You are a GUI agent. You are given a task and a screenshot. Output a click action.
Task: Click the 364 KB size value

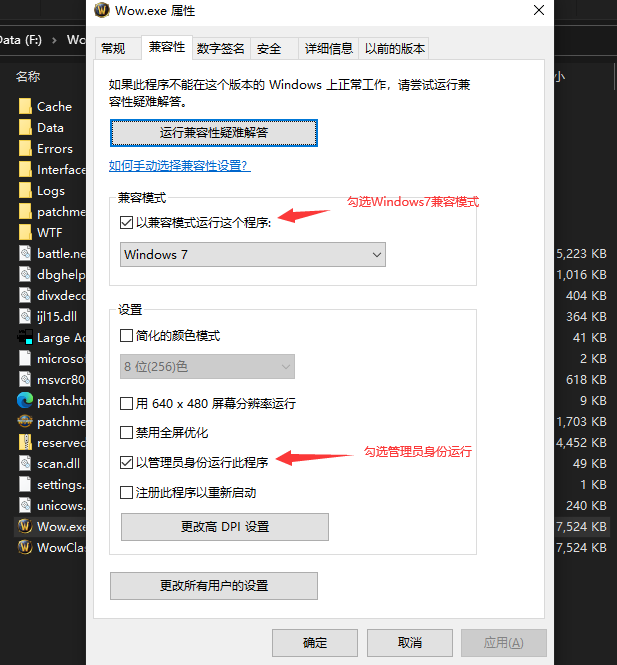tap(586, 316)
